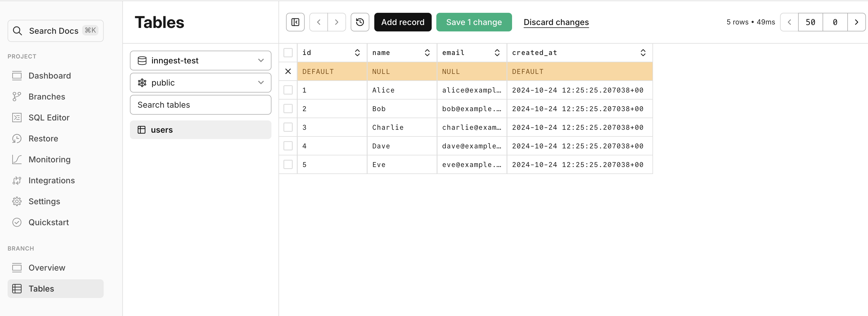Switch to the Tables branch view
This screenshot has height=316, width=868.
(41, 288)
